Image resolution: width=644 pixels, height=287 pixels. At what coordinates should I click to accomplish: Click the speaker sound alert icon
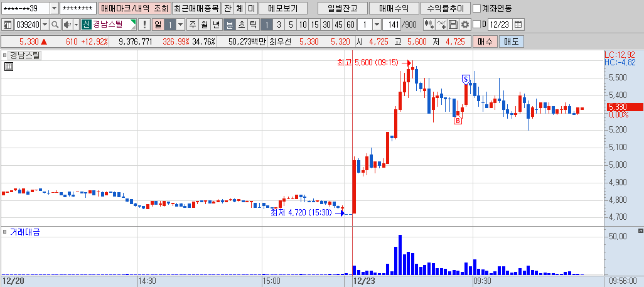(x=67, y=24)
